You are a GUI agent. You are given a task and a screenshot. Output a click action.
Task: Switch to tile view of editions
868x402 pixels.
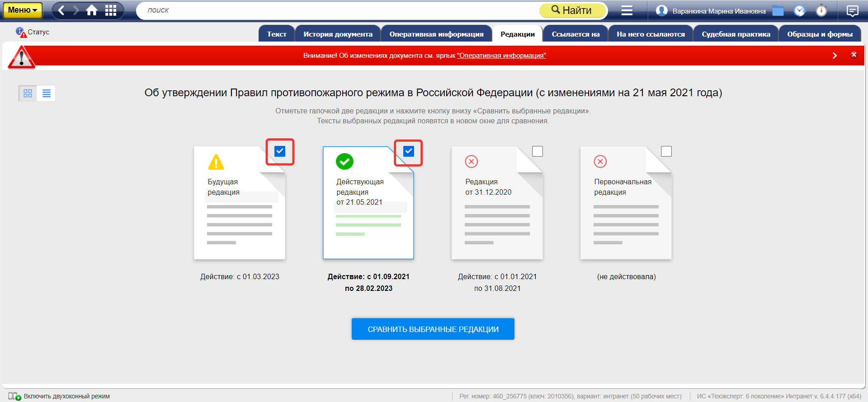tap(28, 93)
